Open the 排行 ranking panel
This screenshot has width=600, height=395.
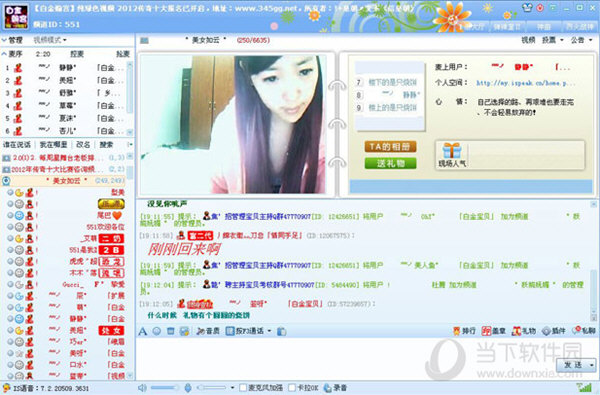(464, 331)
